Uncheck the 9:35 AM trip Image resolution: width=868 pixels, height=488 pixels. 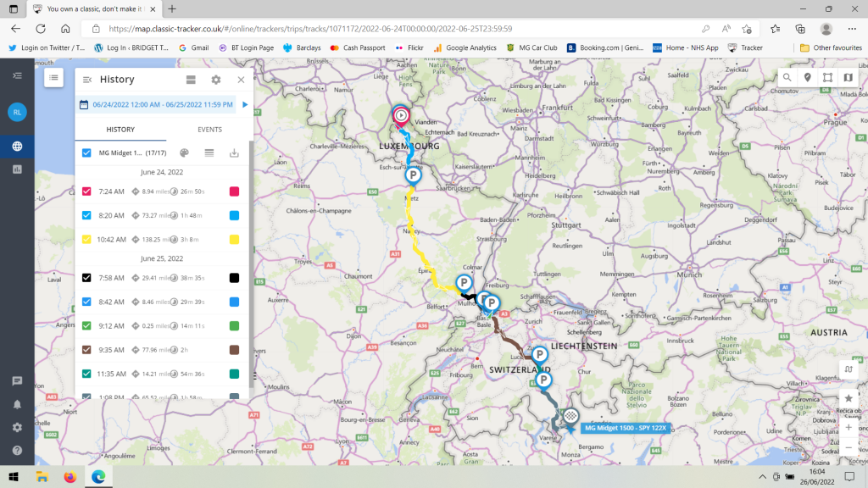pyautogui.click(x=86, y=350)
